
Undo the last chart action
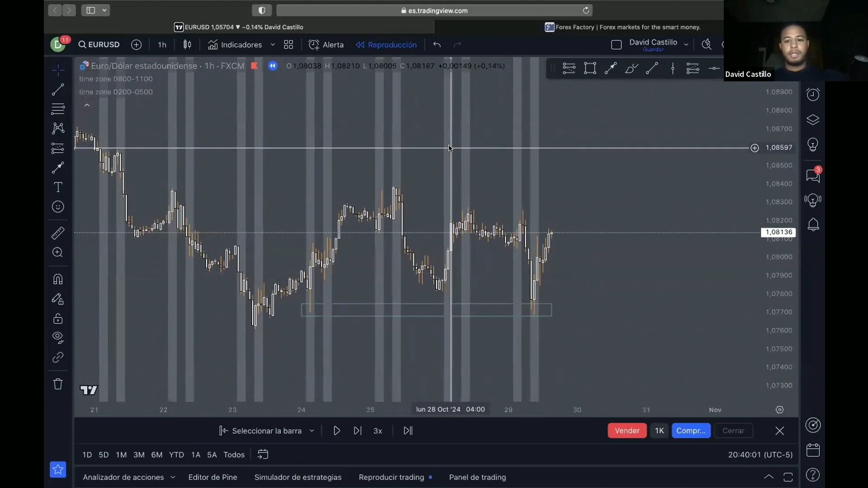[x=437, y=45]
